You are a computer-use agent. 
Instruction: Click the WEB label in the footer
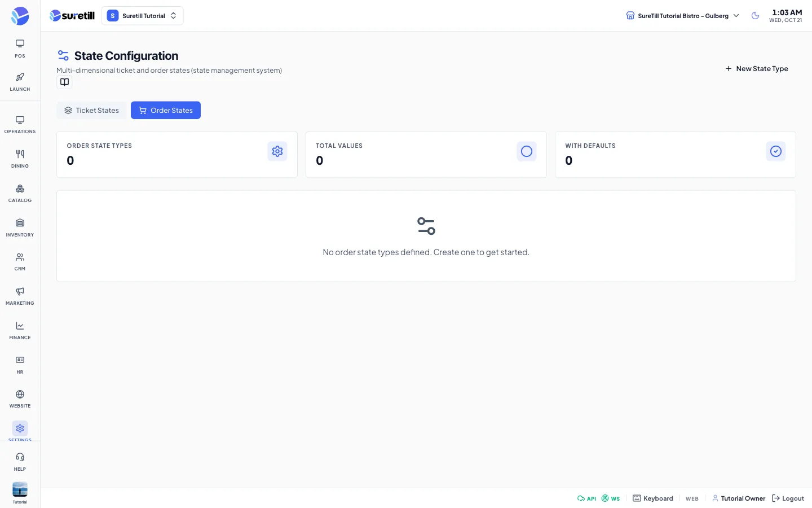coord(692,499)
